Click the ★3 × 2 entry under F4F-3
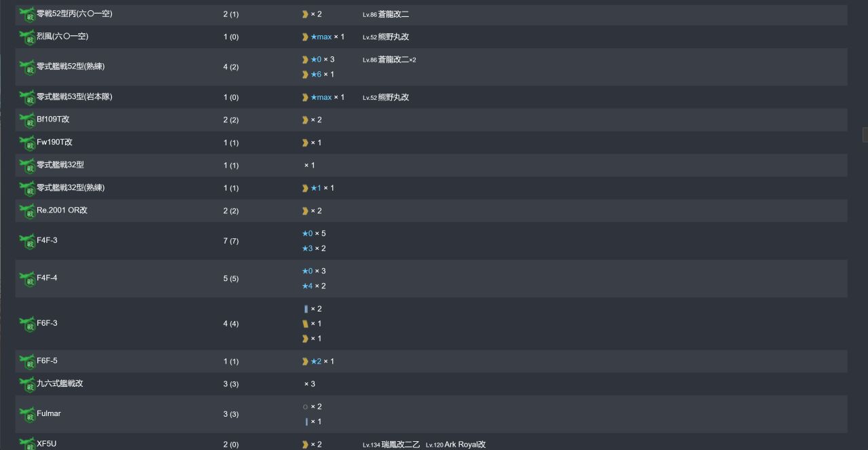Image resolution: width=868 pixels, height=450 pixels. pos(314,248)
